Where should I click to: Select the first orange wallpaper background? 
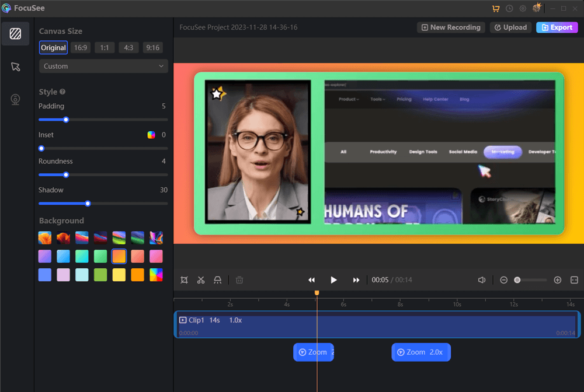point(45,237)
